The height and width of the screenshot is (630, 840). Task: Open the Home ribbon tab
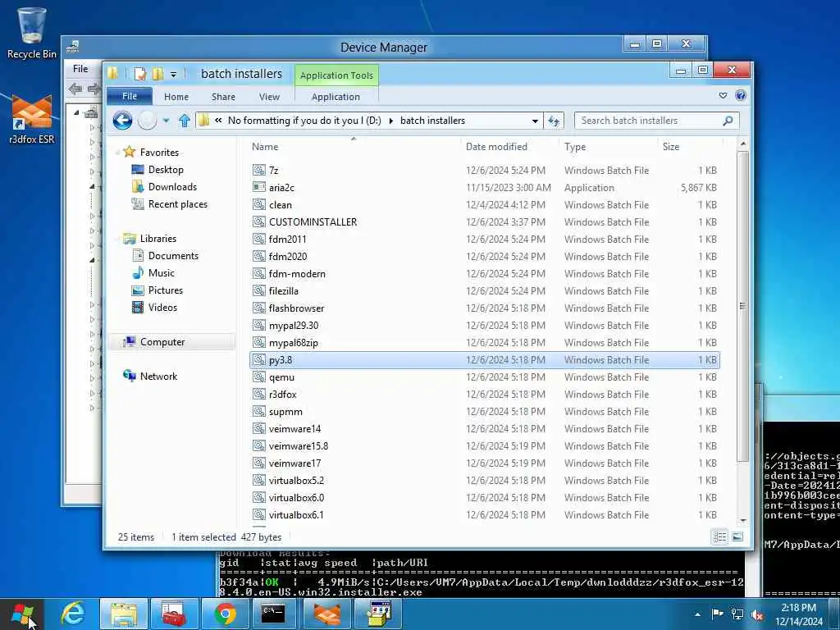pyautogui.click(x=176, y=97)
